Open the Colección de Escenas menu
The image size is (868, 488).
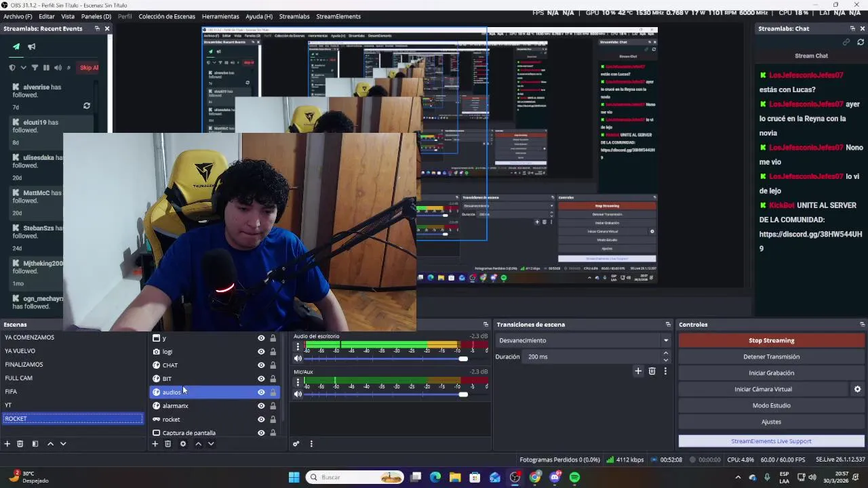point(167,16)
